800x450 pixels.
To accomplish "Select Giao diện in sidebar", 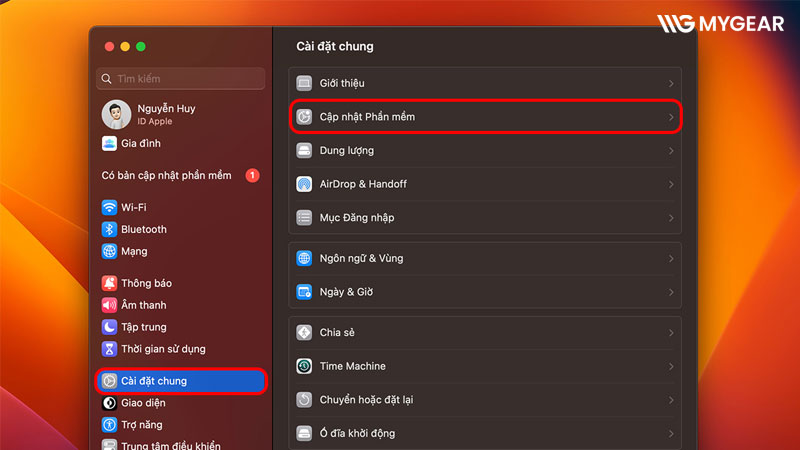I will click(143, 403).
